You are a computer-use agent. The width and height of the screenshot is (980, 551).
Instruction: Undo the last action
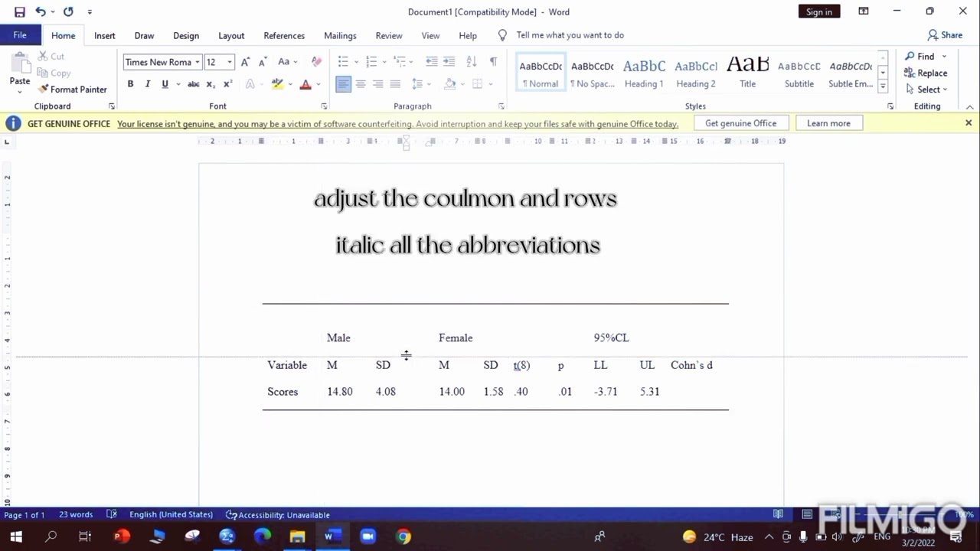pos(40,11)
